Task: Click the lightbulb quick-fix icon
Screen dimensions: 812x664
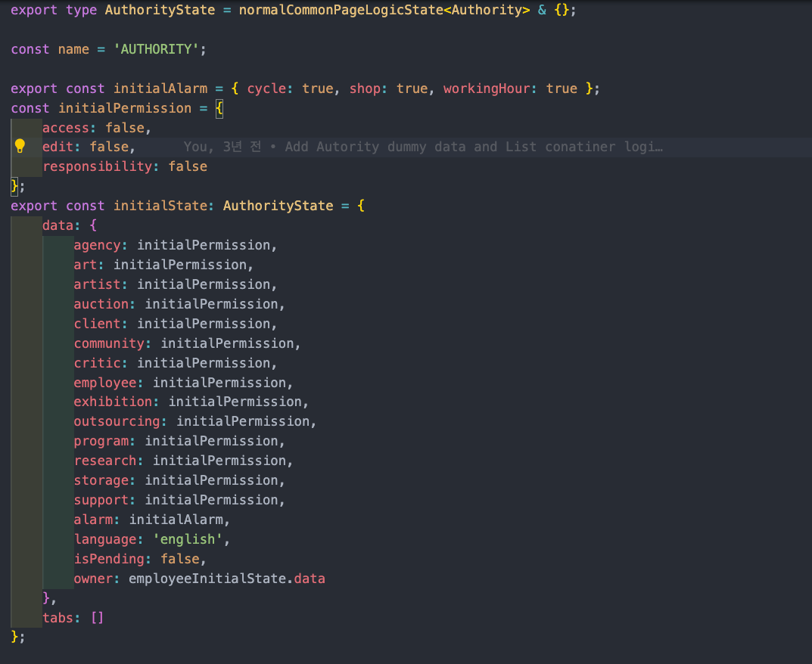Action: [20, 147]
